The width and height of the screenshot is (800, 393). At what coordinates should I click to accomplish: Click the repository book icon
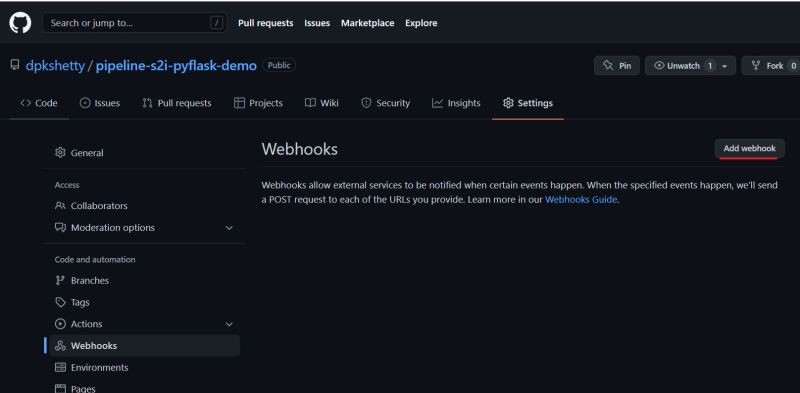click(x=15, y=65)
